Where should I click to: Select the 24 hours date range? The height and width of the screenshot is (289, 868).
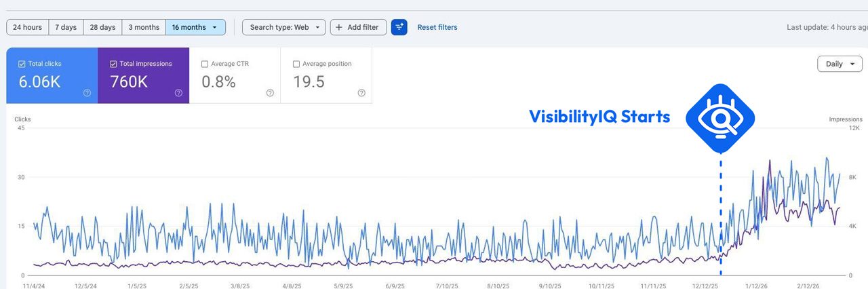point(28,27)
